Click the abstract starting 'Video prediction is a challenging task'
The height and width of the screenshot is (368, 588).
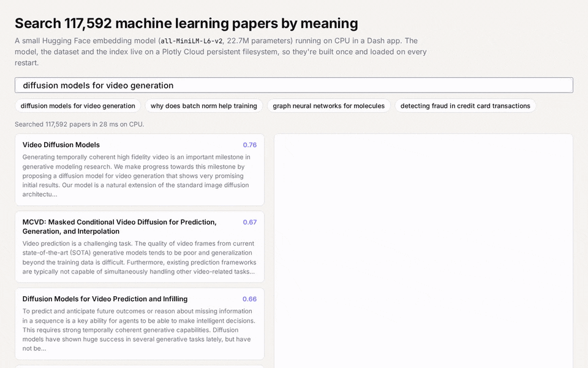tap(139, 258)
